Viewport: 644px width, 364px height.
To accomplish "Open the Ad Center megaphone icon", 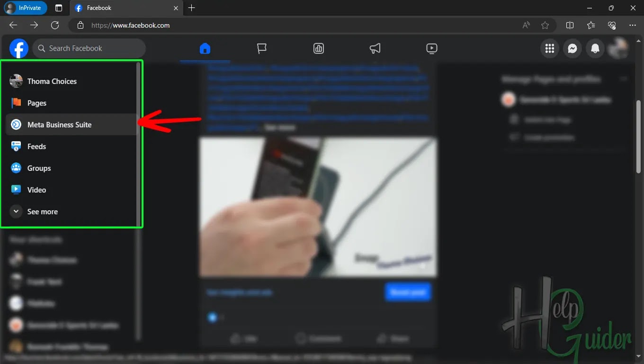I will [x=375, y=48].
